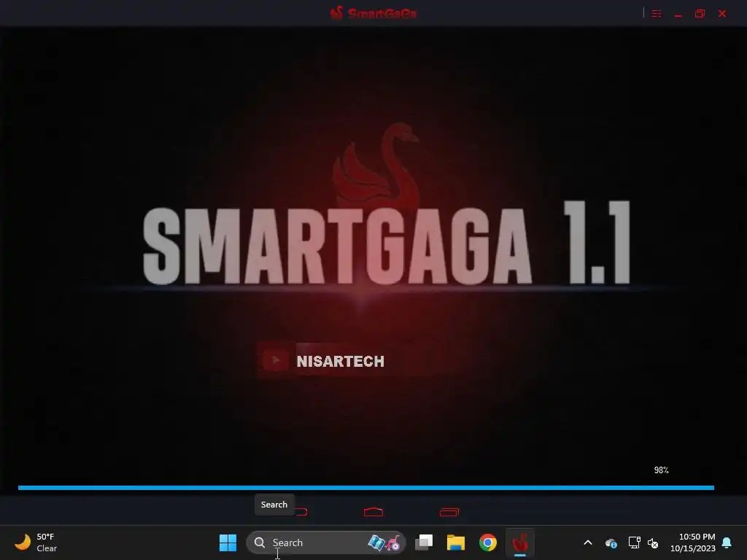
Task: Open the weather widget showing 50°F Clear
Action: coord(36,542)
